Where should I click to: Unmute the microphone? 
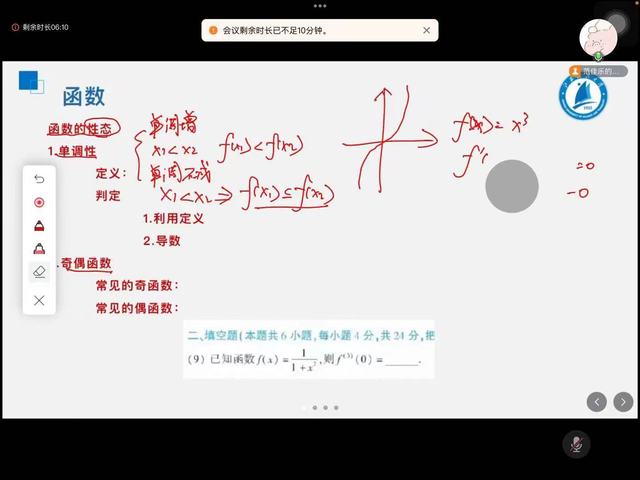(x=575, y=444)
